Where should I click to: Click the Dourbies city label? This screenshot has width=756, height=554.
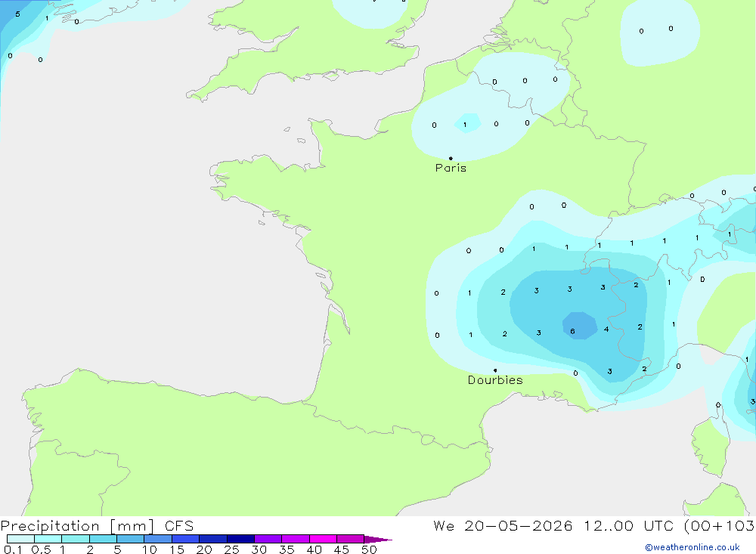pos(495,380)
